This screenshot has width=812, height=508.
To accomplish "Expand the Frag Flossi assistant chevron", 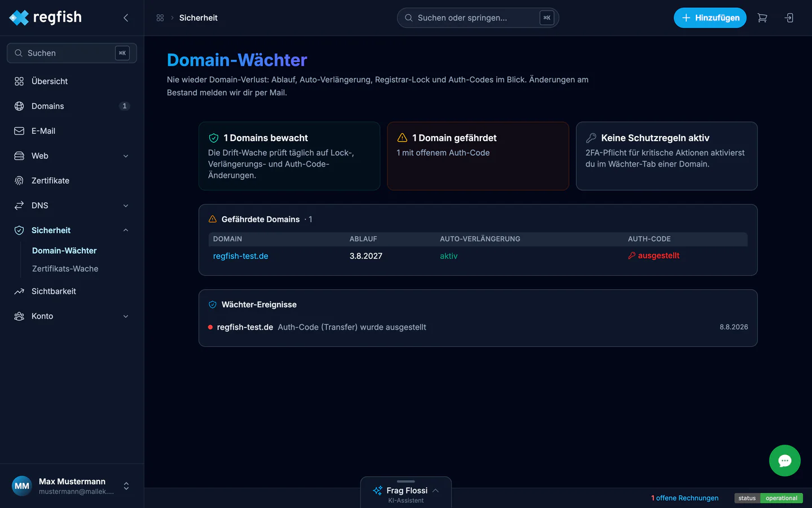I will pos(435,491).
